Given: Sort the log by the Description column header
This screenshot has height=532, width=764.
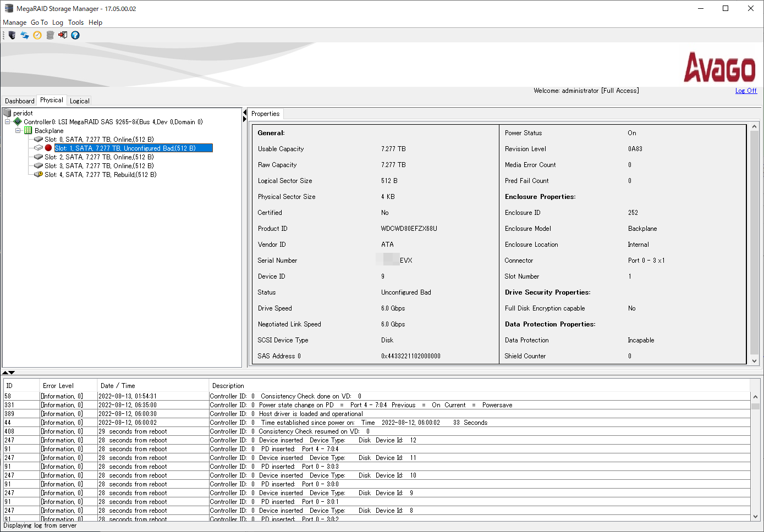Looking at the screenshot, I should tap(480, 386).
